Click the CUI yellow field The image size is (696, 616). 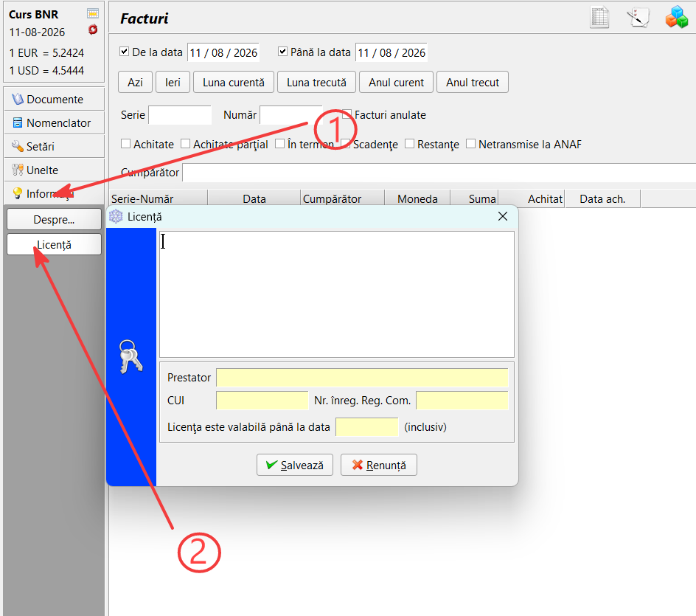262,400
